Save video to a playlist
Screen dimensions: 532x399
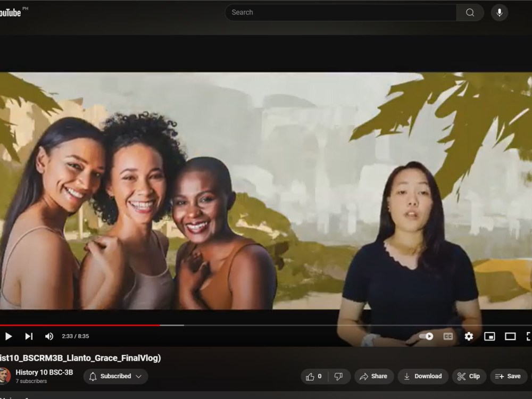[x=508, y=376]
